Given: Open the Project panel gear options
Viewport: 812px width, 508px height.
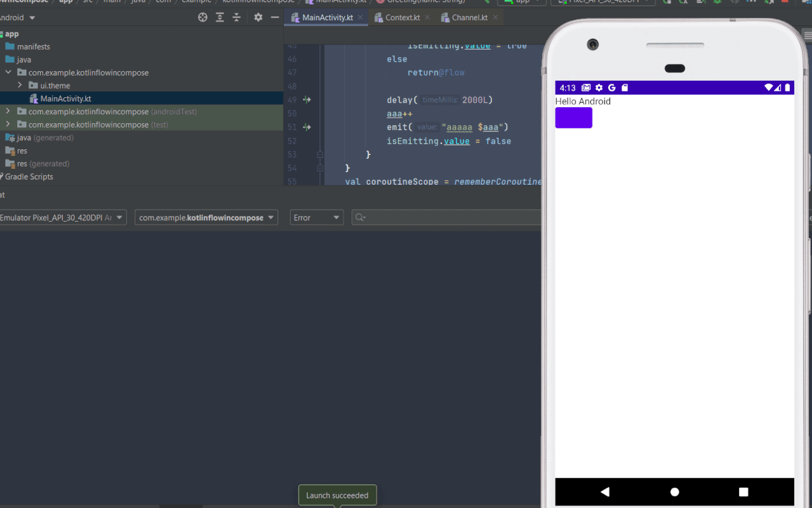Looking at the screenshot, I should (258, 18).
